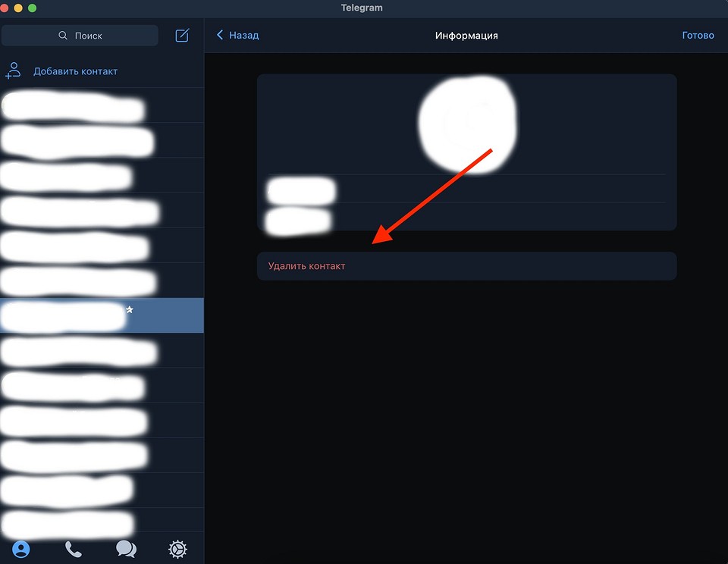Click the magnifier icon in search bar
The image size is (728, 564).
coord(64,35)
